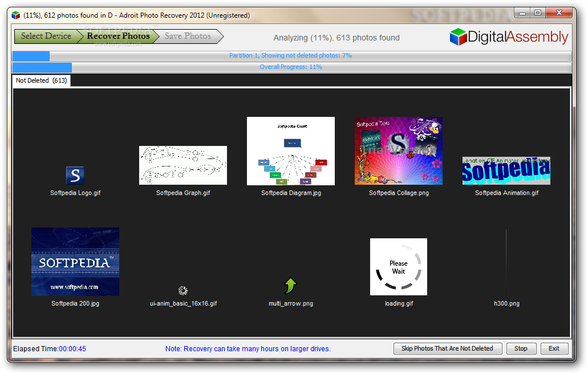Viewport: 588px width, 374px height.
Task: Switch to the Not Deleted (613) tab
Action: point(41,80)
